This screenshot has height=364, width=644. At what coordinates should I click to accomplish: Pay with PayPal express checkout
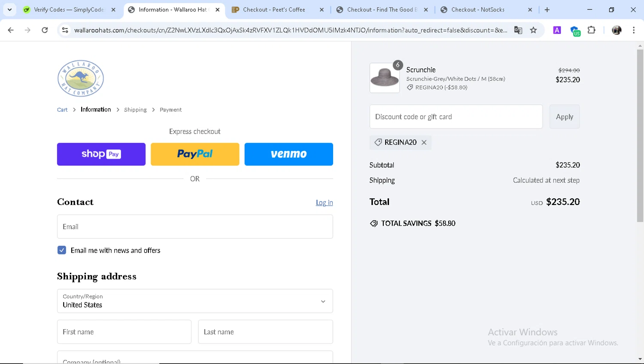(195, 154)
